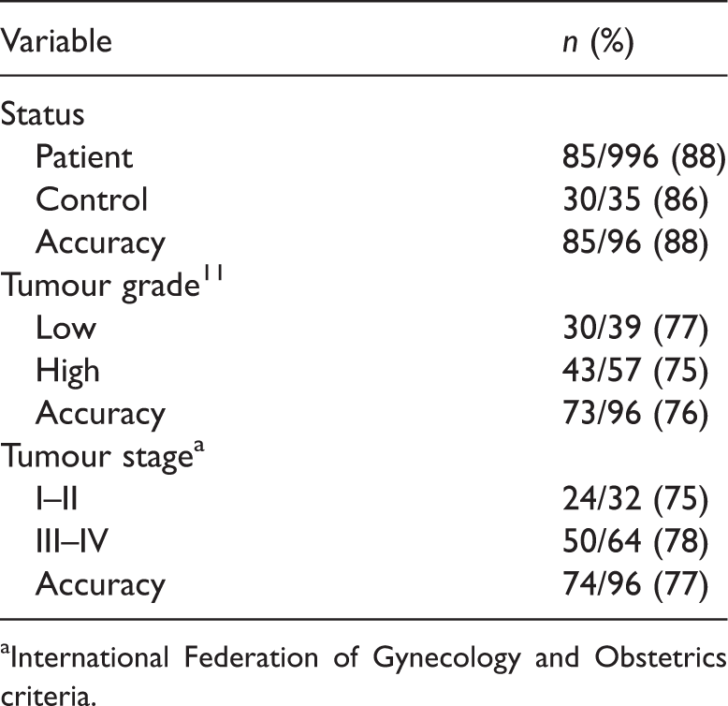Select the I–II stage row label
Image resolution: width=728 pixels, height=706 pixels.
pyautogui.click(x=57, y=499)
